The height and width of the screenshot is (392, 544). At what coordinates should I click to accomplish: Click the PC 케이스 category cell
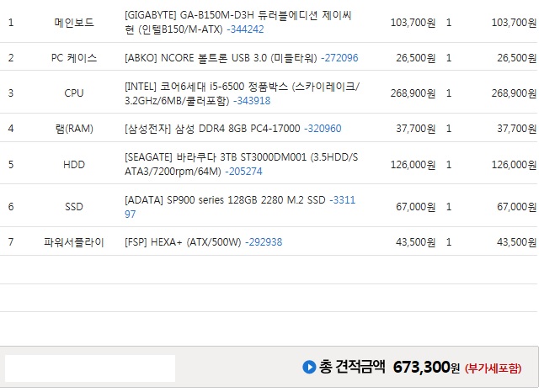(74, 58)
